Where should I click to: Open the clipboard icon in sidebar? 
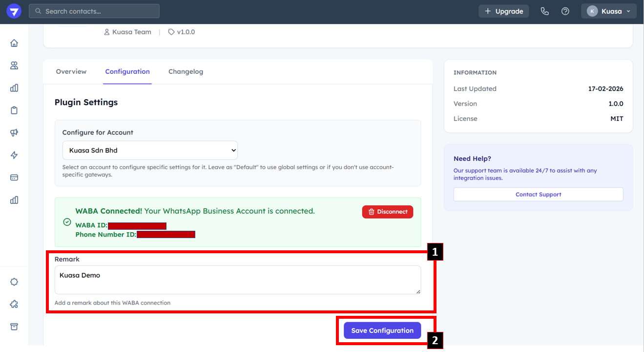tap(14, 110)
